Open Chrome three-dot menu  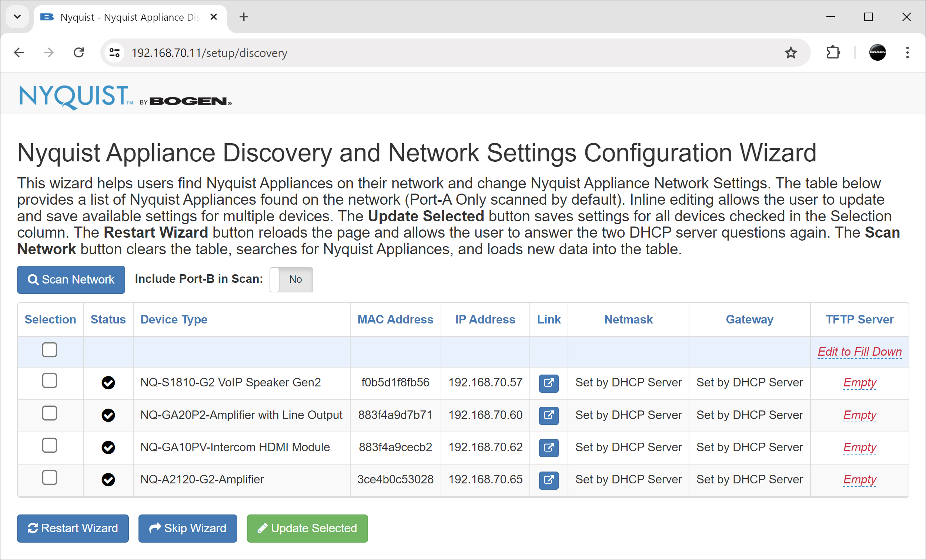pyautogui.click(x=907, y=53)
